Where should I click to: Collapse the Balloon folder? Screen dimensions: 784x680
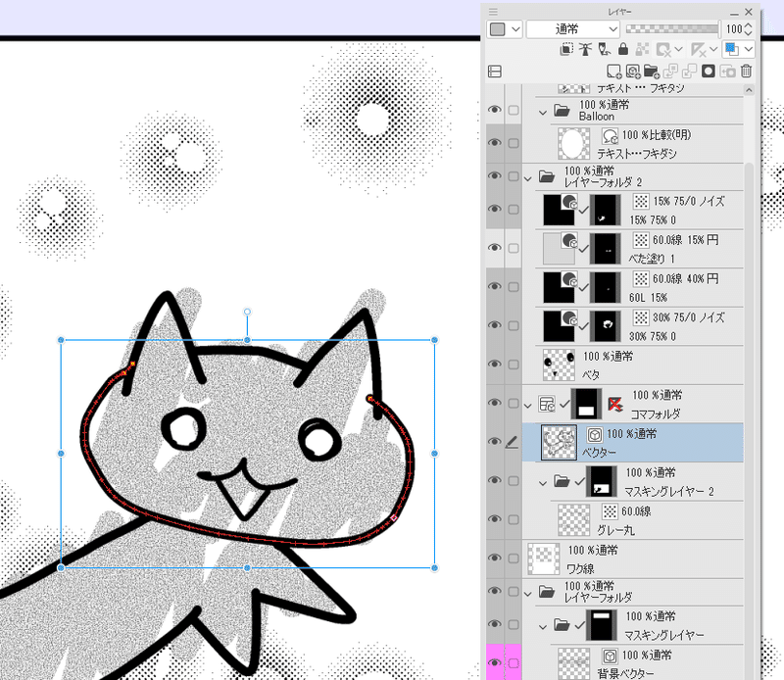tap(543, 113)
